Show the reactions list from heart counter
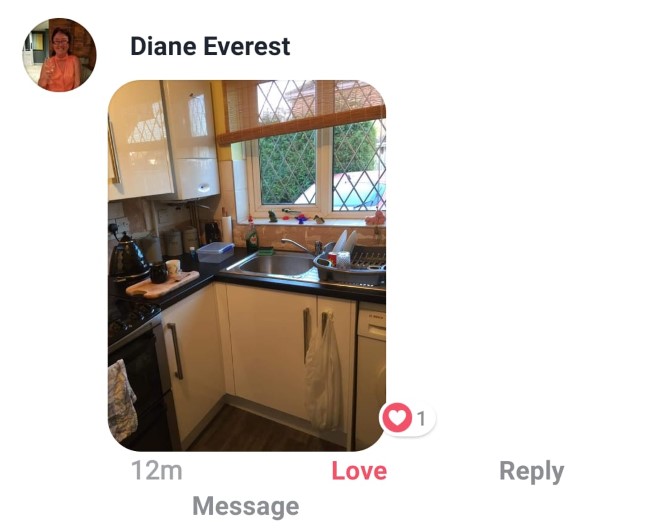650x531 pixels. pyautogui.click(x=407, y=418)
